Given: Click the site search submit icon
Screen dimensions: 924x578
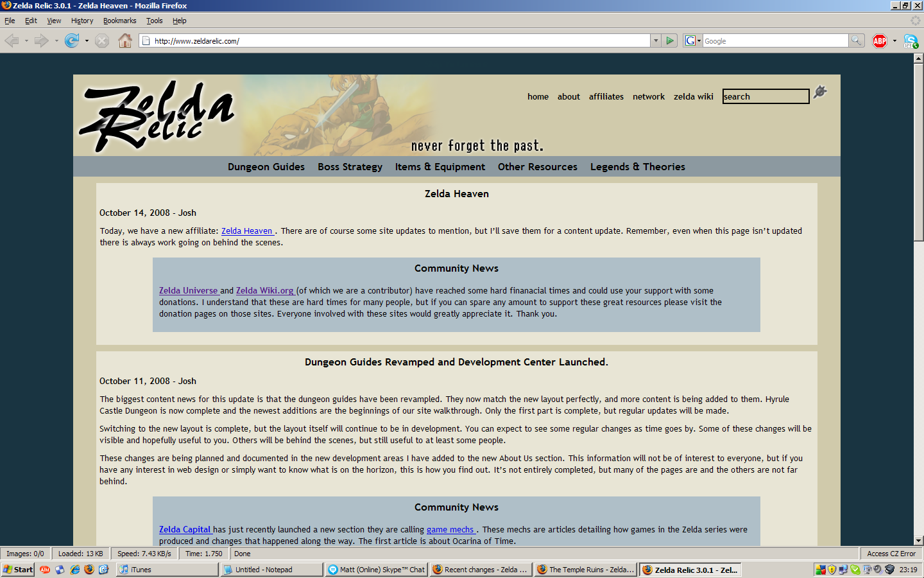Looking at the screenshot, I should point(820,92).
